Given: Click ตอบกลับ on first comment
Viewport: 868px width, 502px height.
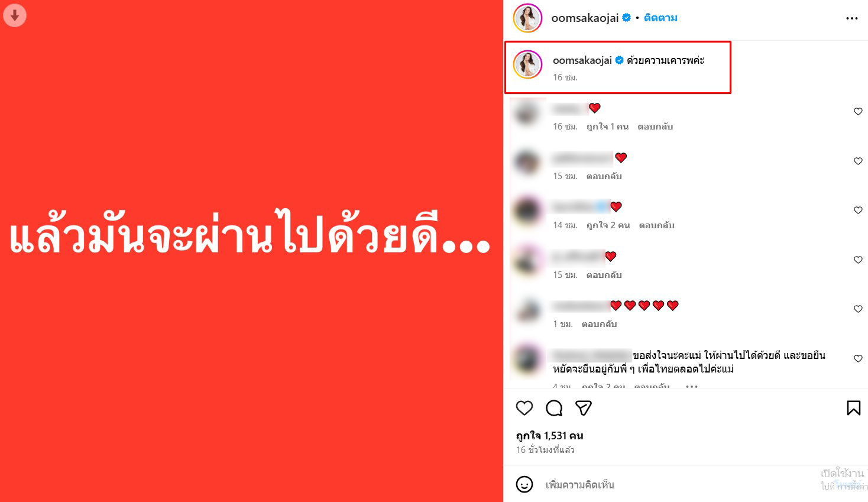Looking at the screenshot, I should (x=655, y=127).
